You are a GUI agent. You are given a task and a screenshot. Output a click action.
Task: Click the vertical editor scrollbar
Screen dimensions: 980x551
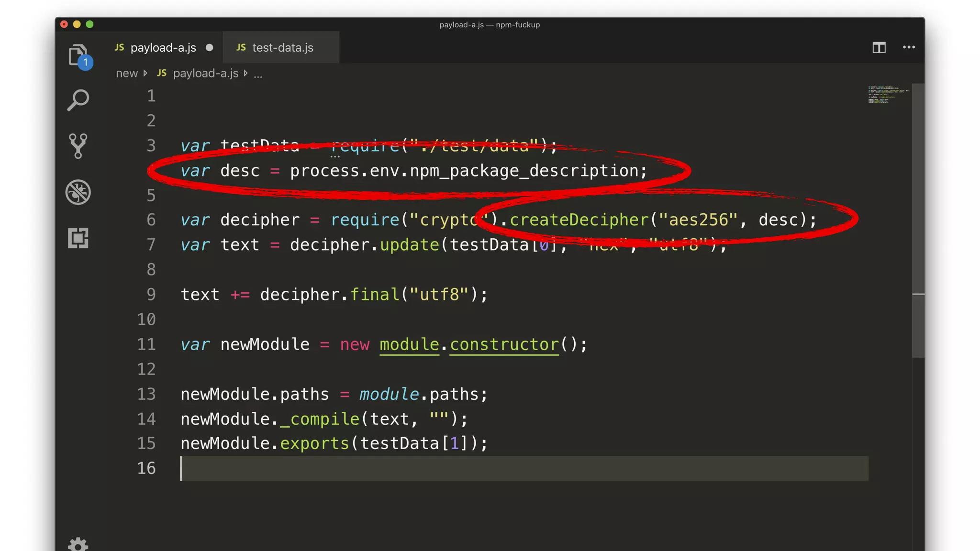918,220
